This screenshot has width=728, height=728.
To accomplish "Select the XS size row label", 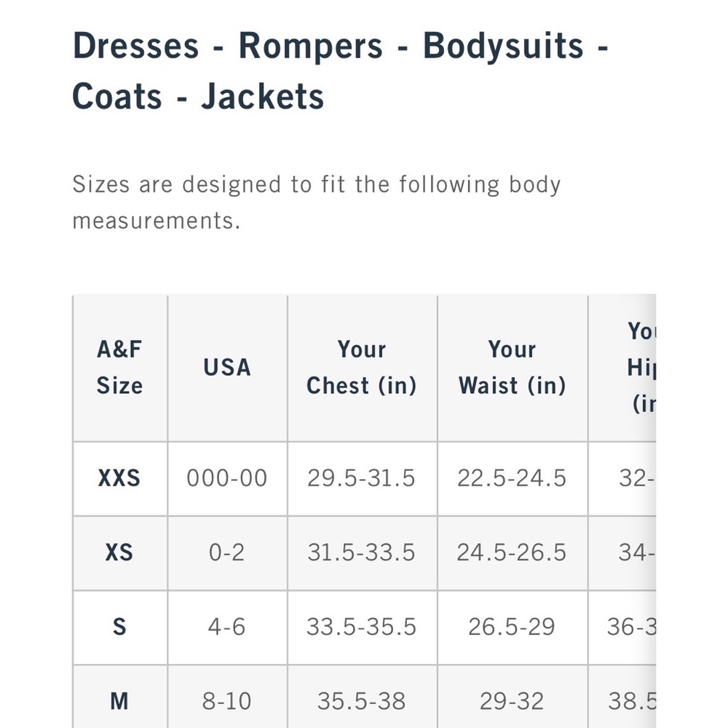I will [x=120, y=553].
